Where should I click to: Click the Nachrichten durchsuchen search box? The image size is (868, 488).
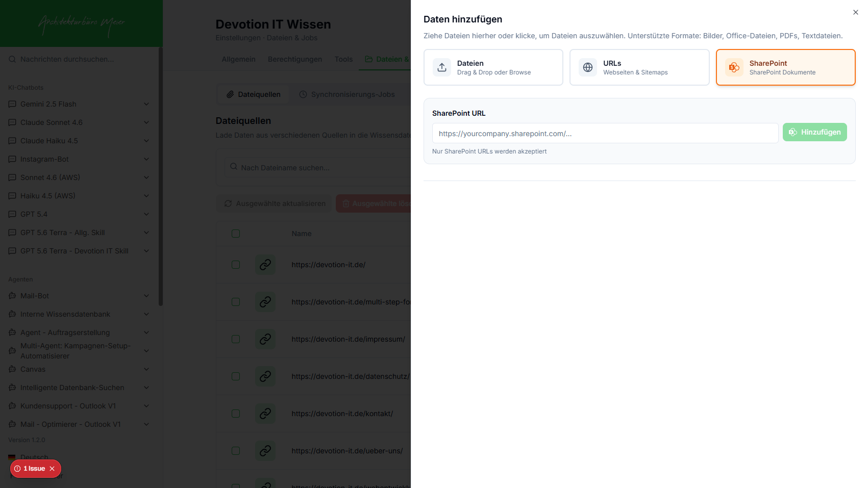click(80, 59)
